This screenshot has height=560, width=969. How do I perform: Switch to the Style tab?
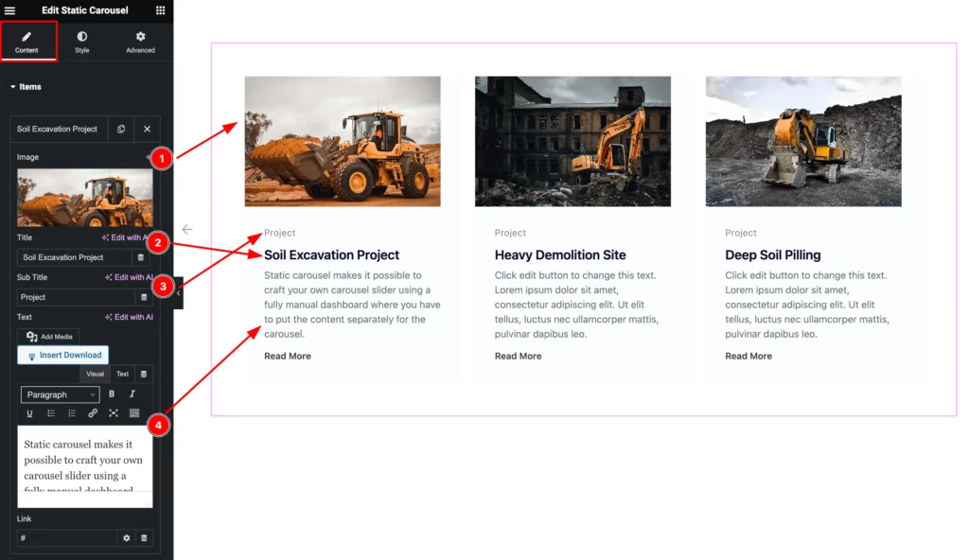click(x=82, y=42)
